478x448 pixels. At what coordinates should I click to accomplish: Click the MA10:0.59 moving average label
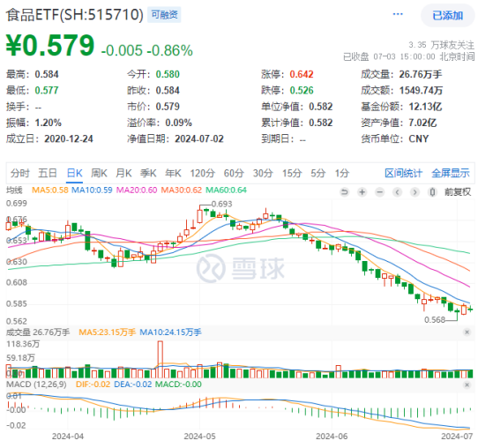tap(92, 190)
